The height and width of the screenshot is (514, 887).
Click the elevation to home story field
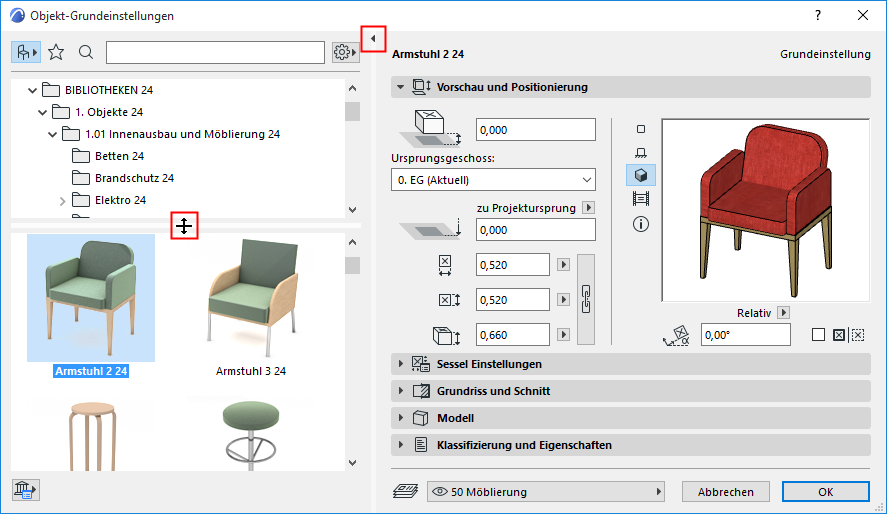coord(536,129)
